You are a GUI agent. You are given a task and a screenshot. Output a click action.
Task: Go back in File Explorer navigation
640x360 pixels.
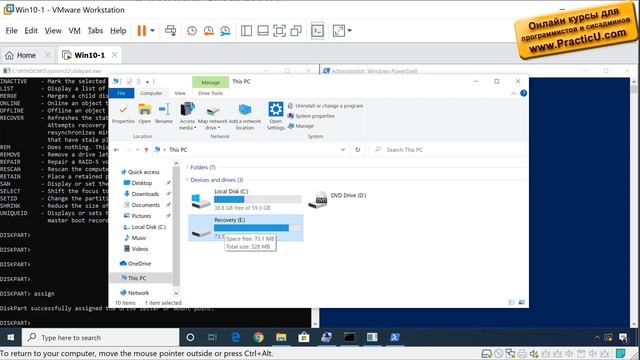click(x=117, y=150)
